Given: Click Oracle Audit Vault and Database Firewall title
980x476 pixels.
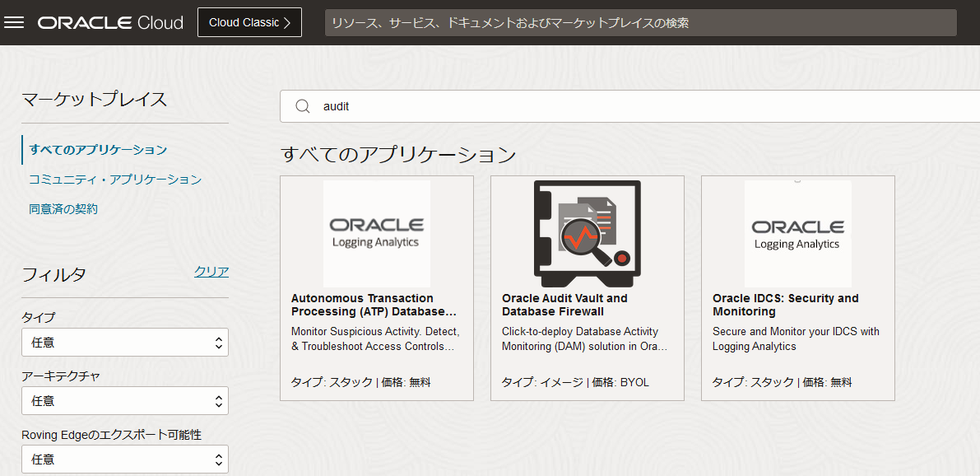Looking at the screenshot, I should point(564,305).
